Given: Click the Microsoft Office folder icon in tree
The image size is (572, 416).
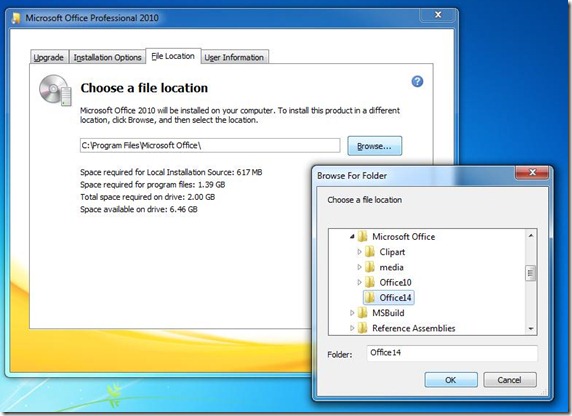Looking at the screenshot, I should [362, 236].
